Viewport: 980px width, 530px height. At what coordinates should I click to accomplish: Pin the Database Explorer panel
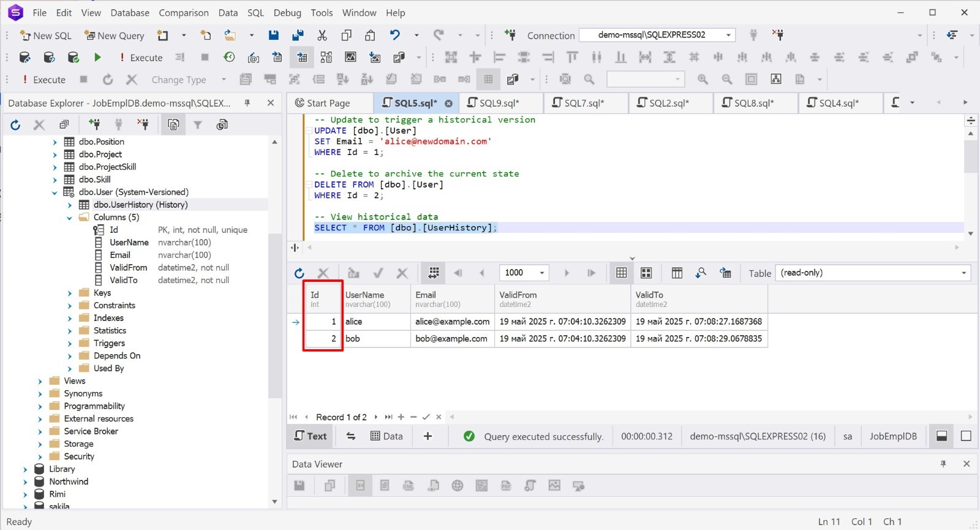pos(247,103)
